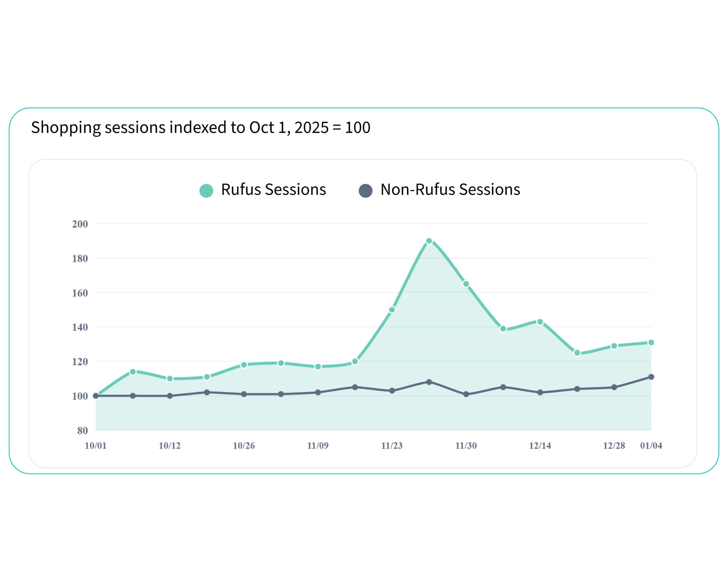Image resolution: width=728 pixels, height=582 pixels.
Task: Click the Rufus data point at 10/26
Action: pos(244,365)
